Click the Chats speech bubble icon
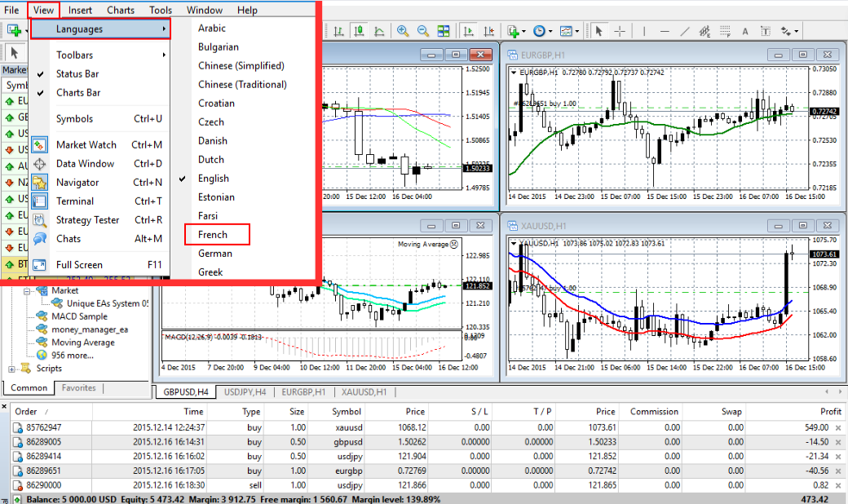 point(39,238)
